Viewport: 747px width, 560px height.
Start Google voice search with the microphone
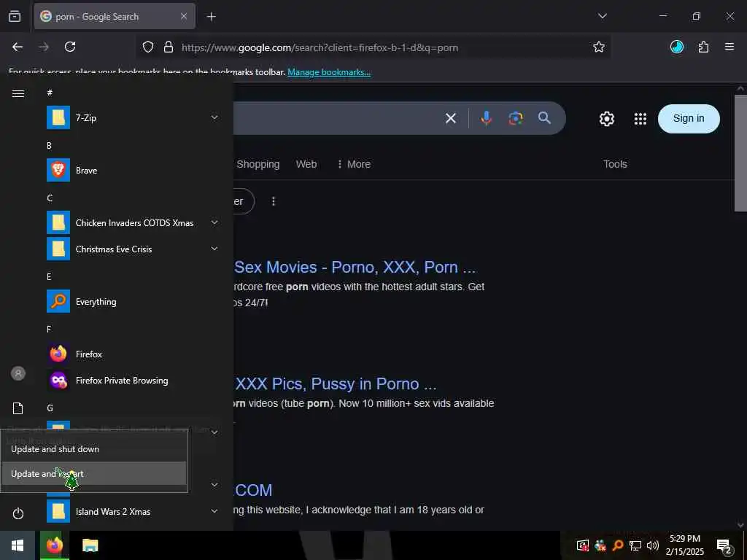[486, 118]
